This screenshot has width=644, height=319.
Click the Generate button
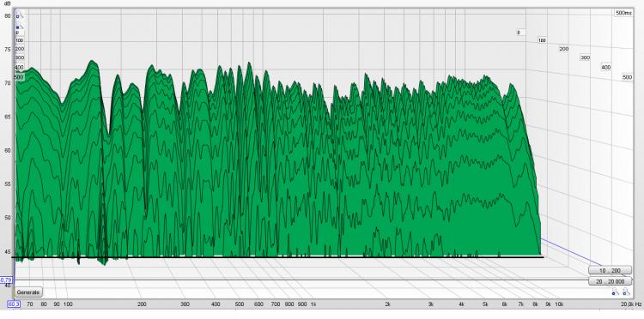coord(28,292)
